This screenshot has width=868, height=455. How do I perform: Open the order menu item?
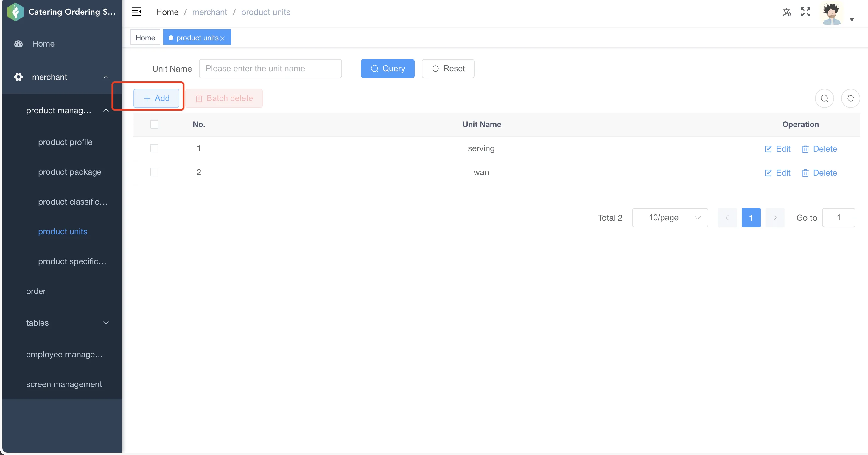tap(62, 291)
